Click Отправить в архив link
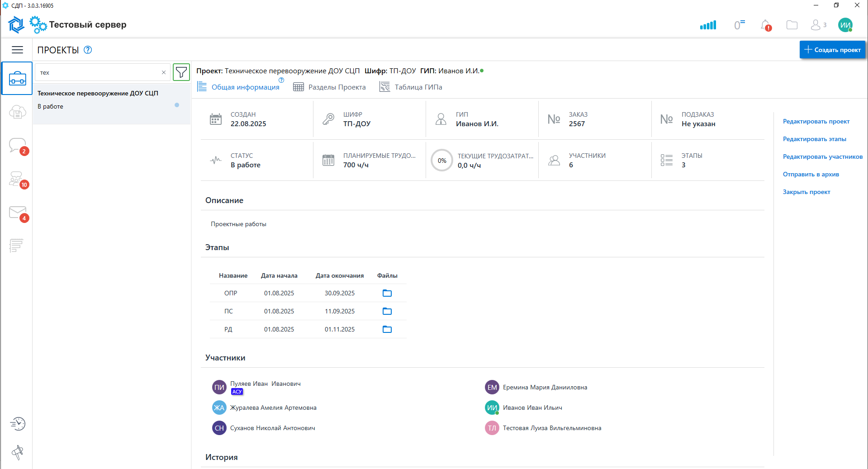 811,174
